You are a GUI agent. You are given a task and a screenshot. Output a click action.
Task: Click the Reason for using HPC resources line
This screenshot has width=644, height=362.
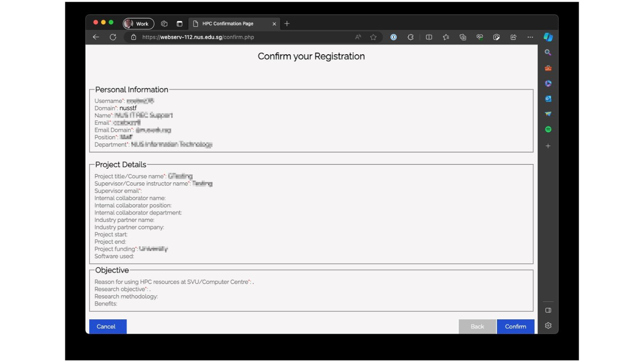pos(174,282)
